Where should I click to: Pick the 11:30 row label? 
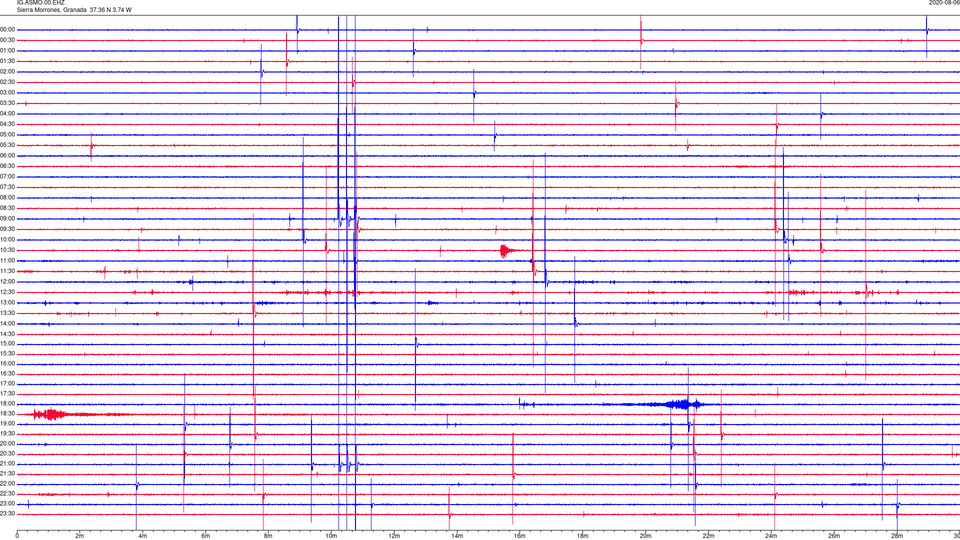(8, 271)
